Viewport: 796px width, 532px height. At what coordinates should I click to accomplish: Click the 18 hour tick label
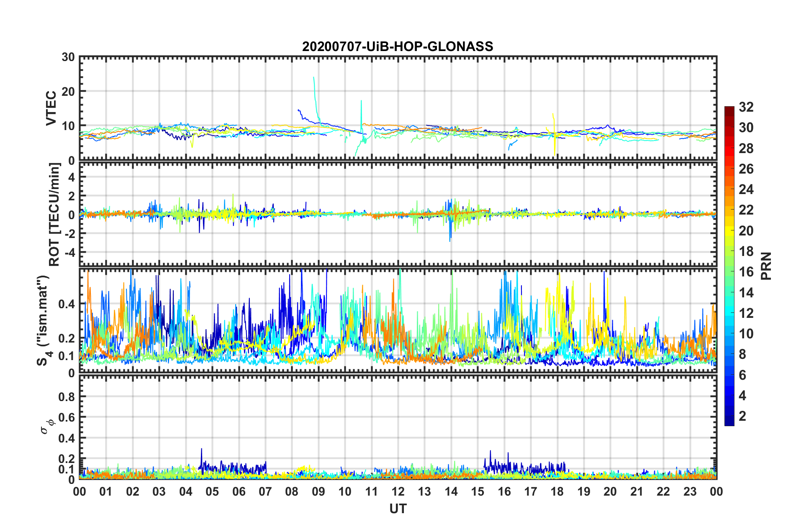click(557, 491)
